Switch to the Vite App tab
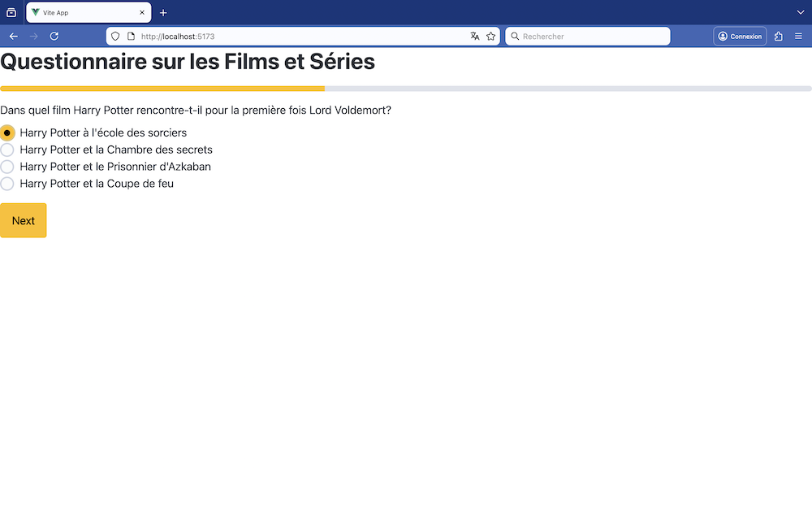Image resolution: width=812 pixels, height=508 pixels. (81, 13)
